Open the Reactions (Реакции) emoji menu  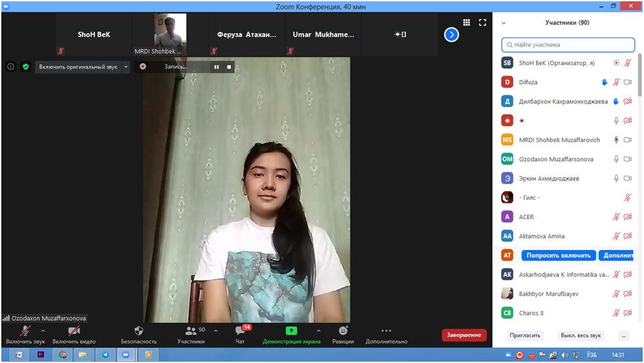click(x=342, y=331)
